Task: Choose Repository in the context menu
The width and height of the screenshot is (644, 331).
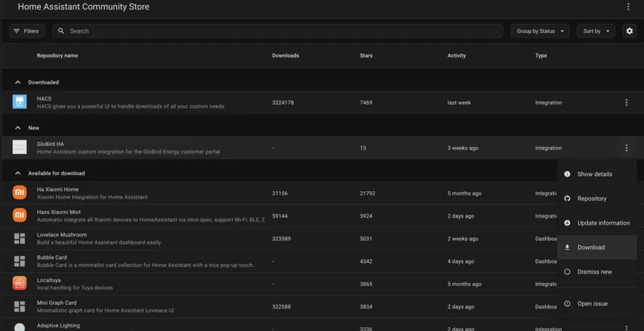Action: click(x=596, y=199)
